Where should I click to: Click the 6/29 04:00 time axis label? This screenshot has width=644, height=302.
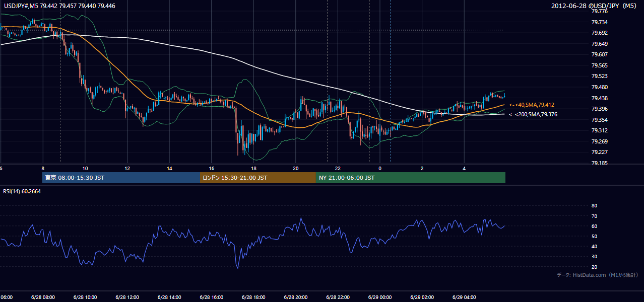coord(465,297)
